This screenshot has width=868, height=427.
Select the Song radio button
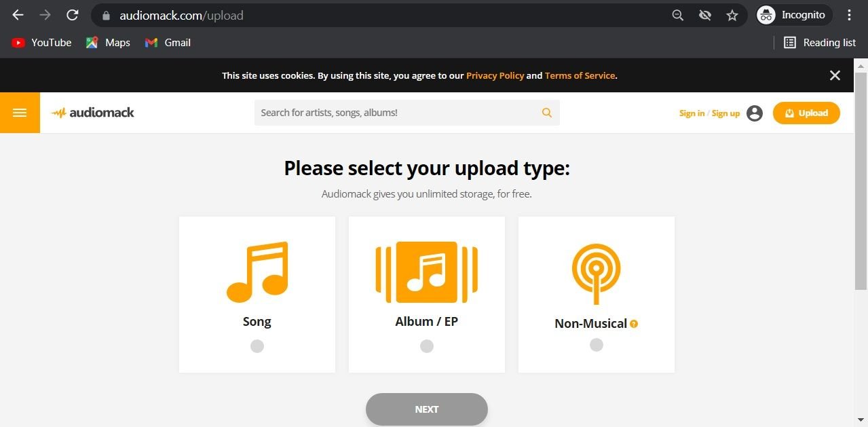[x=257, y=346]
